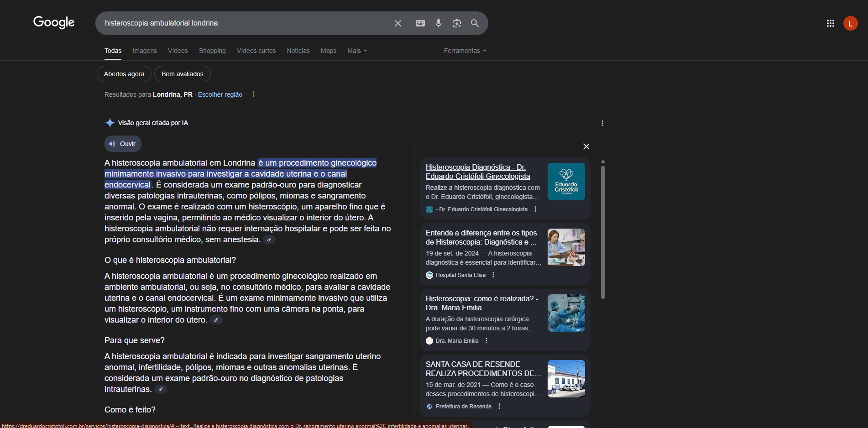The image size is (868, 428).
Task: Switch to the Imagens tab
Action: (145, 51)
